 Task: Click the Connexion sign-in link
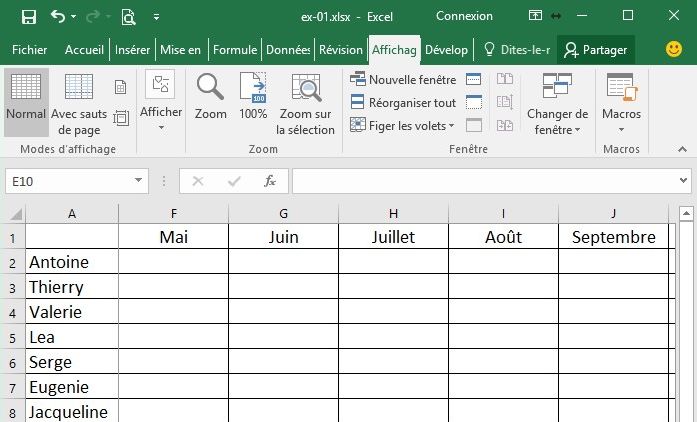[464, 16]
